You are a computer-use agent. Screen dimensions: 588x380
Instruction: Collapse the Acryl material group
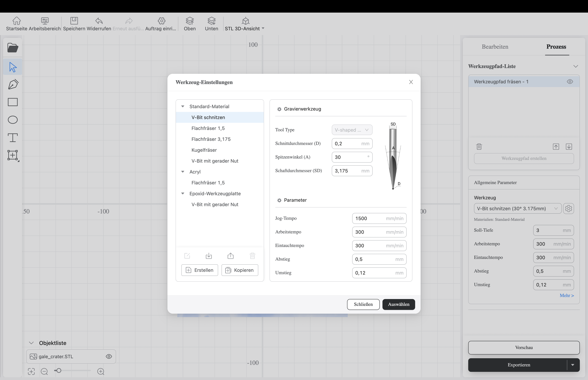pyautogui.click(x=183, y=172)
